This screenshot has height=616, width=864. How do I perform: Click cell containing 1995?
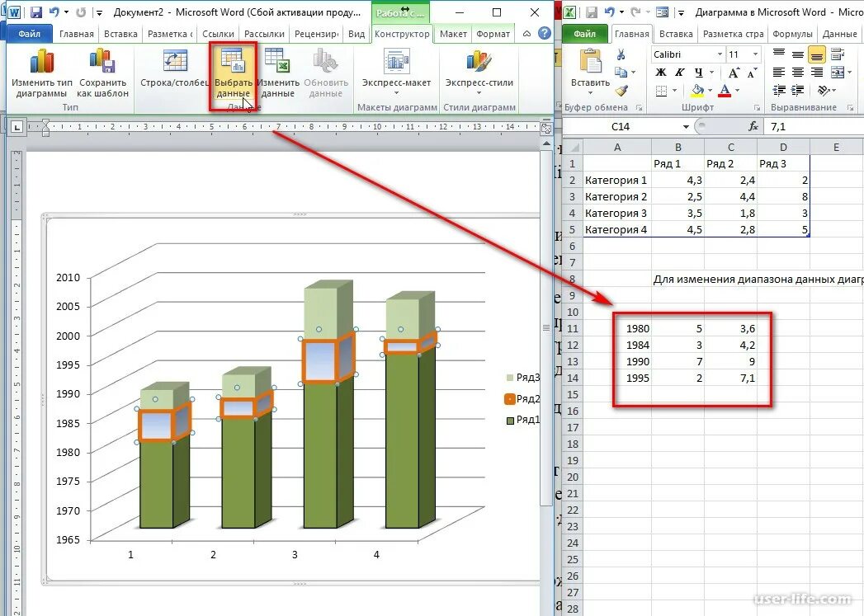(x=617, y=379)
